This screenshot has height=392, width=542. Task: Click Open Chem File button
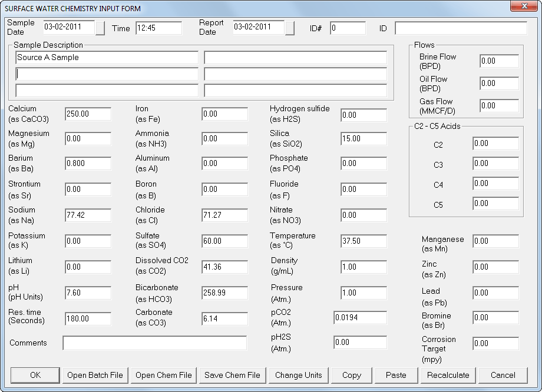[164, 375]
